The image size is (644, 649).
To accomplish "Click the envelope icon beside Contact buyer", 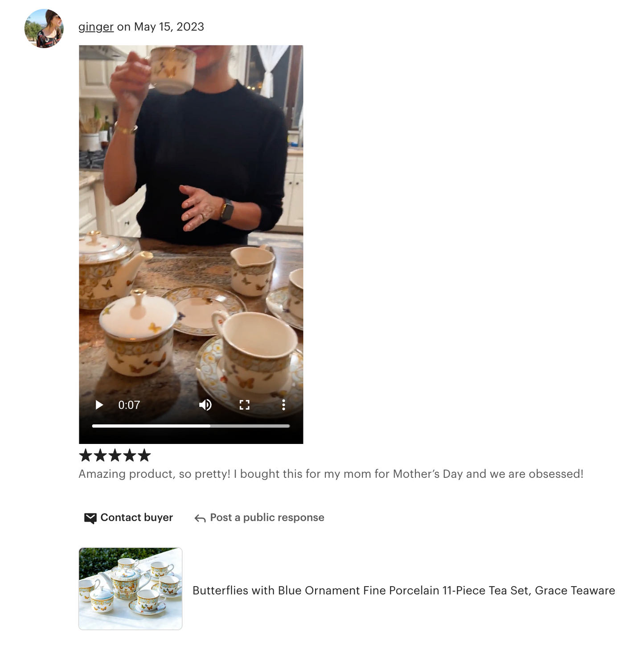I will point(90,518).
